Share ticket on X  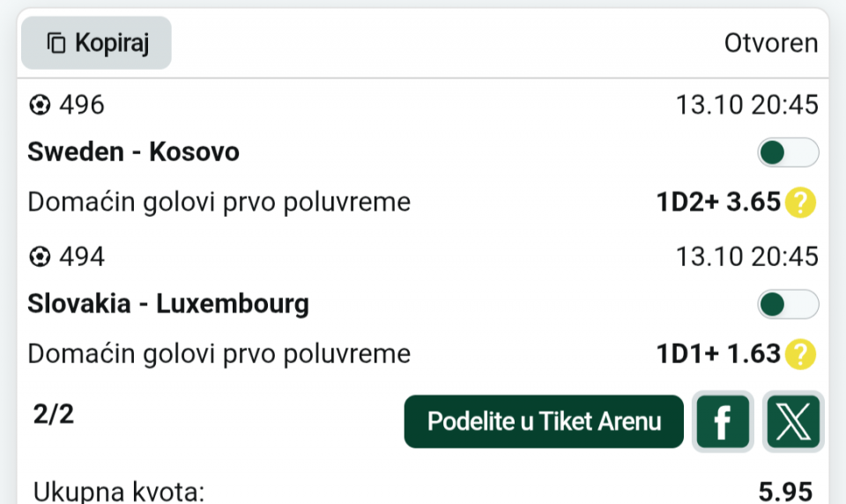[x=793, y=421]
